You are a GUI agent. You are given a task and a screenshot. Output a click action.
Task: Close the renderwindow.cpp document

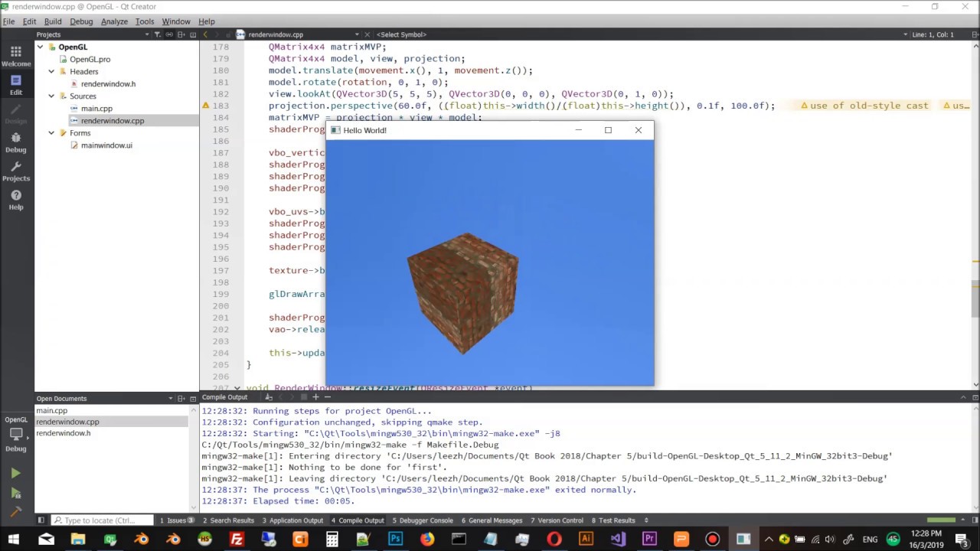coord(367,34)
